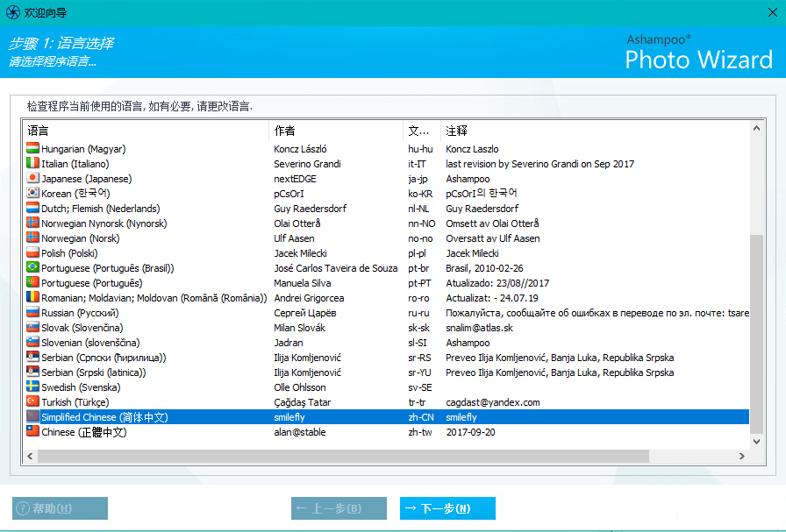Click the list scroll down arrow
Viewport: 786px width, 532px height.
[x=756, y=442]
